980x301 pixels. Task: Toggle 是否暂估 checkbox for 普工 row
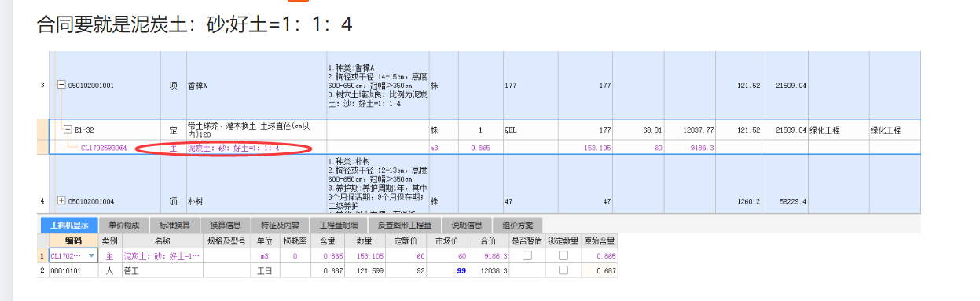pyautogui.click(x=528, y=270)
